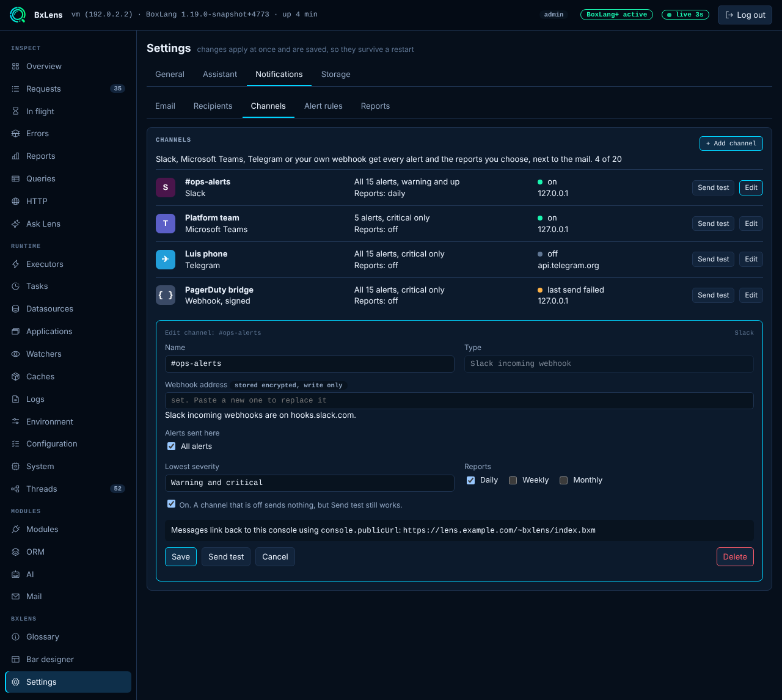Screen dimensions: 782x700
Task: Click the Executors lightning icon
Action: click(x=16, y=264)
